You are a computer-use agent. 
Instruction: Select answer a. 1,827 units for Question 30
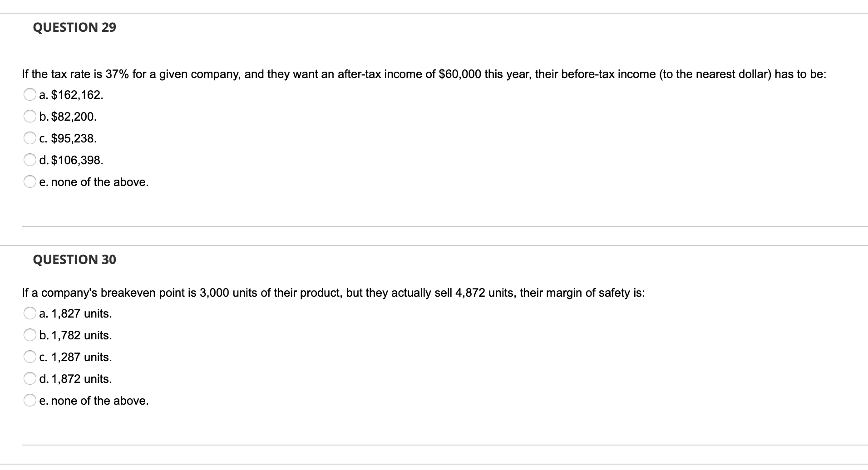(30, 313)
